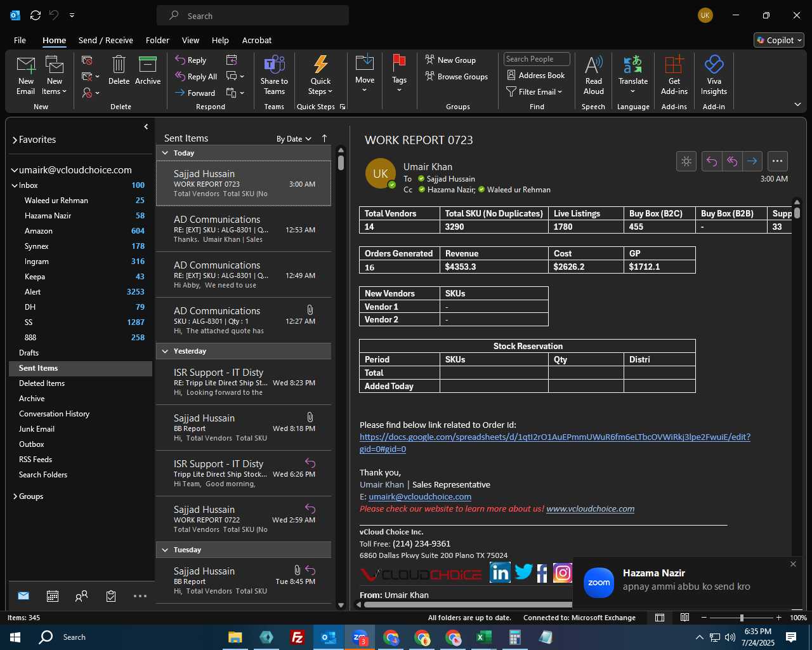This screenshot has height=650, width=812.
Task: Open the By Date sort dropdown
Action: (x=294, y=138)
